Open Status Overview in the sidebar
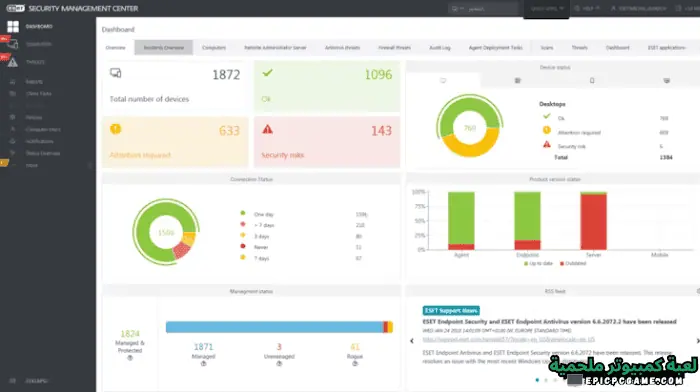This screenshot has height=392, width=700. 42,153
